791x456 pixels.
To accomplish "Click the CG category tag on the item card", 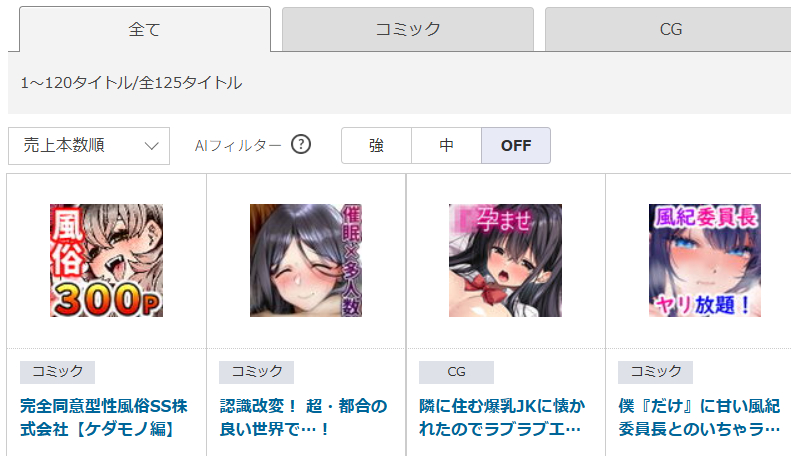I will point(456,372).
